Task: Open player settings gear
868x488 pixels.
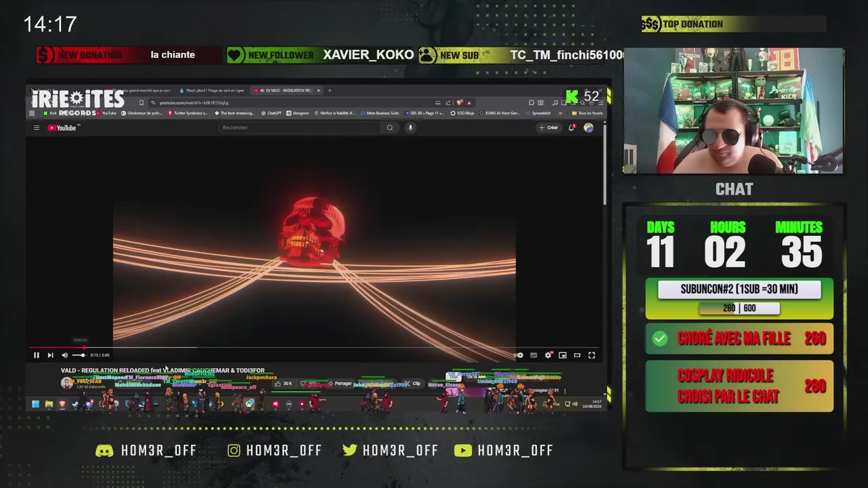Action: [549, 355]
